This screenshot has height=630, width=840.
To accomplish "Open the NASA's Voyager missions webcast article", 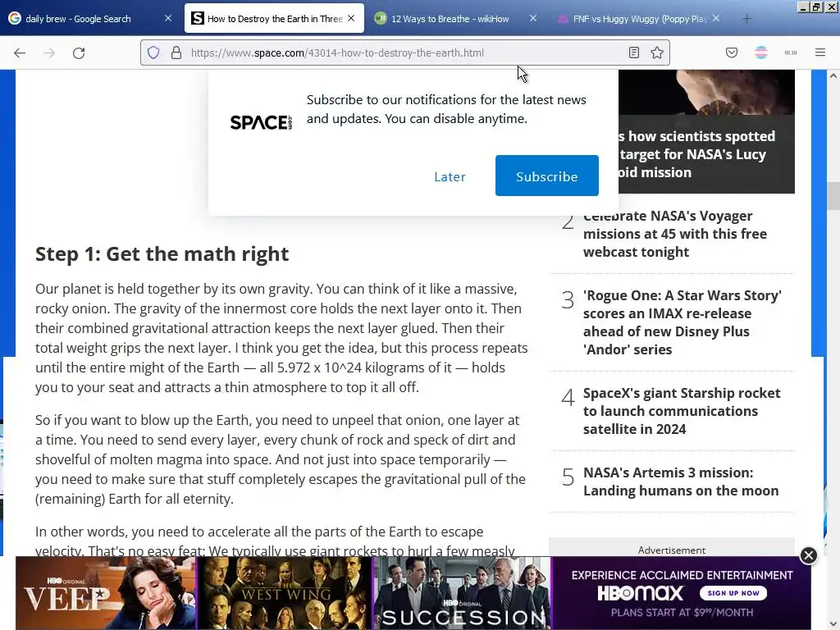I will pyautogui.click(x=675, y=234).
